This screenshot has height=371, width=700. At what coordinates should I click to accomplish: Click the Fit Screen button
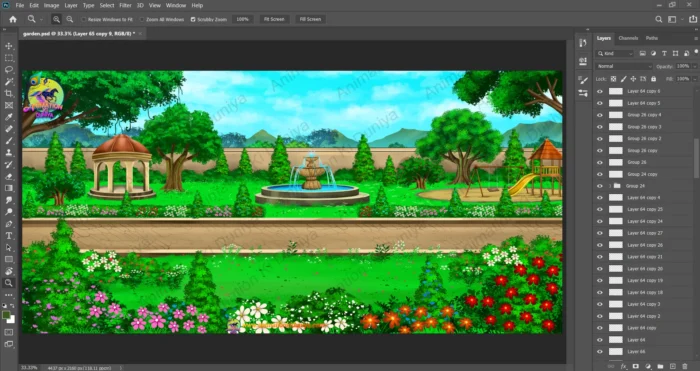[274, 19]
